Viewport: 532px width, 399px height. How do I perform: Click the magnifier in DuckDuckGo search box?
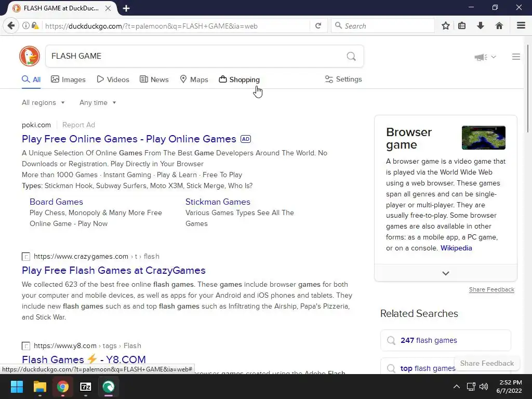coord(351,56)
